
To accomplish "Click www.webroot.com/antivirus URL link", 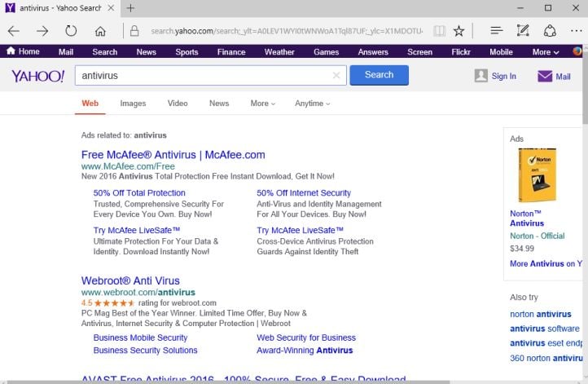I will (138, 292).
